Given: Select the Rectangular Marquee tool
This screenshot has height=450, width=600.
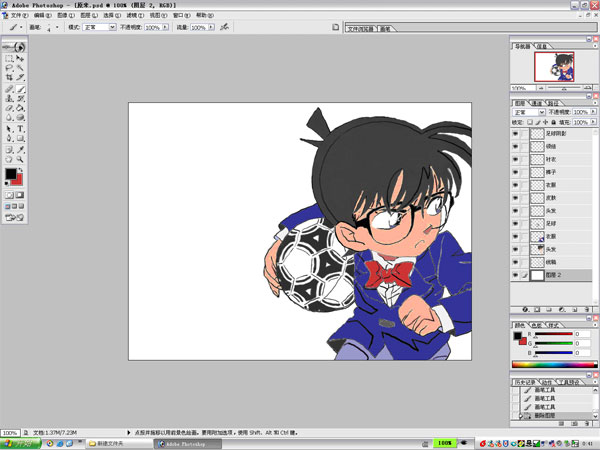Looking at the screenshot, I should click(x=9, y=59).
